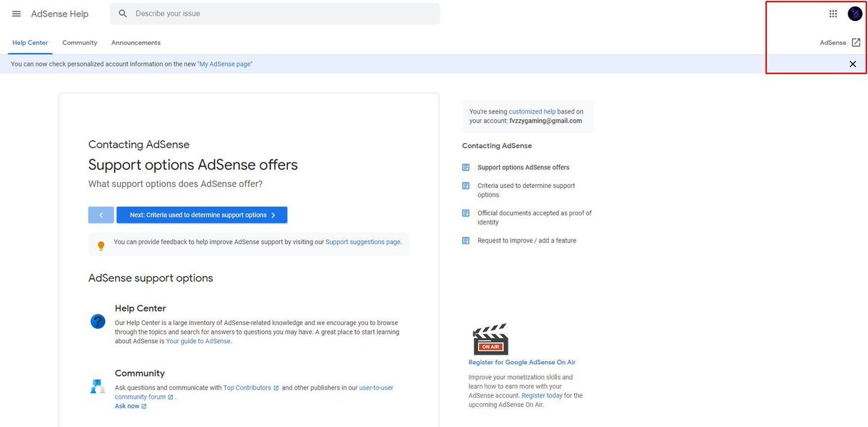Click the article icon beside Request to improve
This screenshot has width=868, height=427.
tap(466, 241)
